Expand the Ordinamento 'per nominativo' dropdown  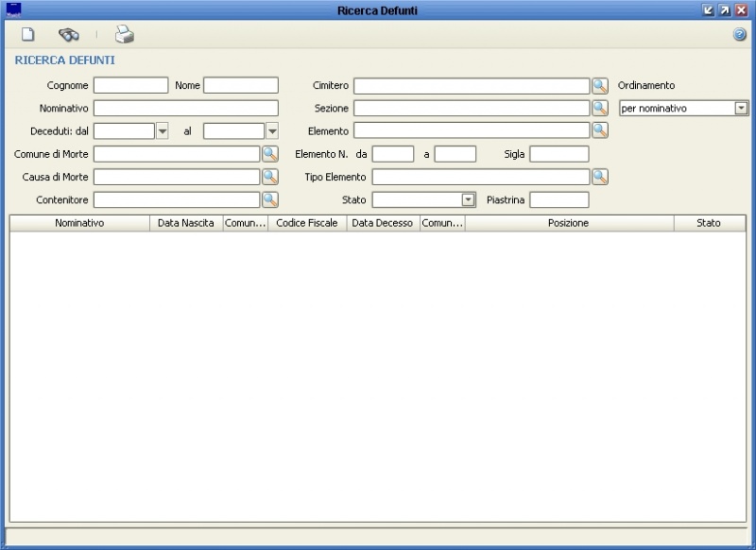coord(741,109)
